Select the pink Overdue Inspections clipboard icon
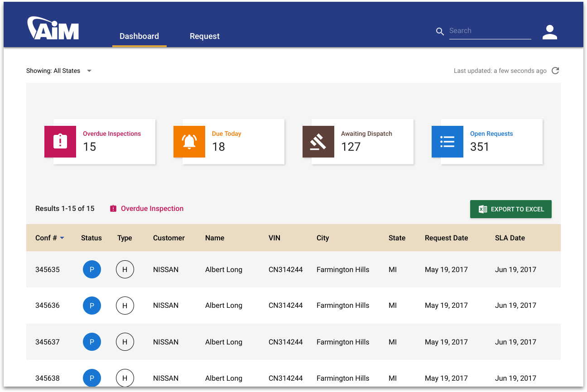The height and width of the screenshot is (392, 587). tap(60, 142)
